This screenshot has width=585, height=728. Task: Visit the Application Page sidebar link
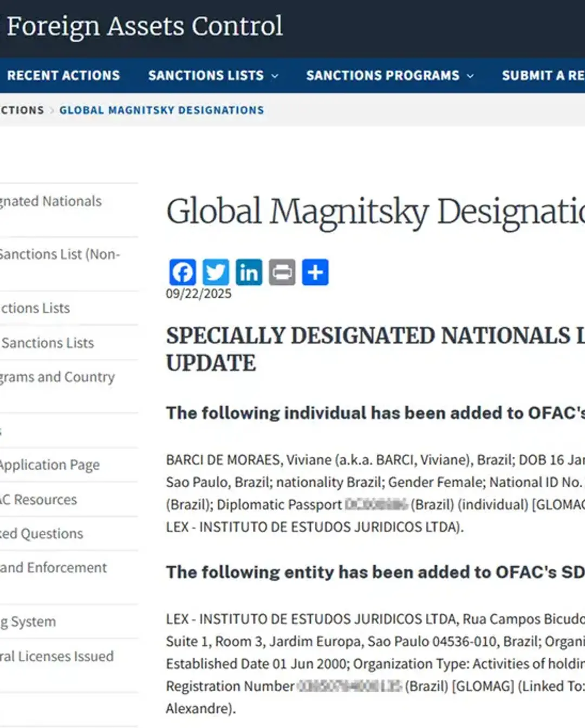[49, 465]
